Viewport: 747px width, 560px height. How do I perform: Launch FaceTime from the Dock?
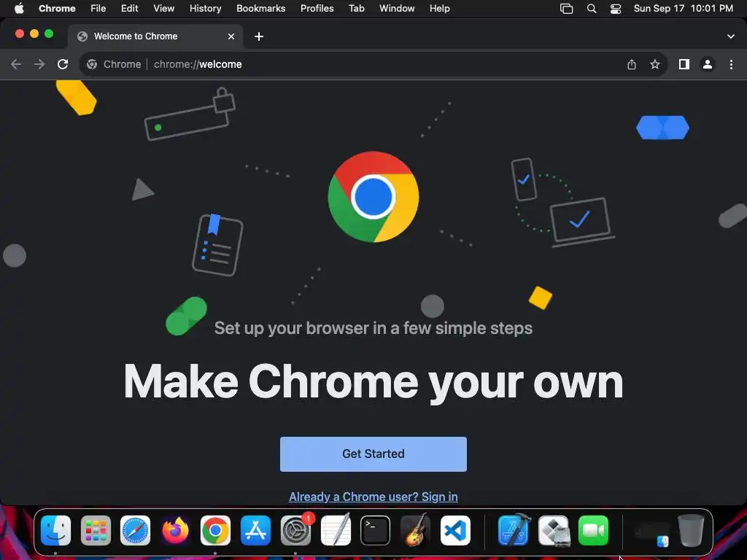pyautogui.click(x=594, y=531)
